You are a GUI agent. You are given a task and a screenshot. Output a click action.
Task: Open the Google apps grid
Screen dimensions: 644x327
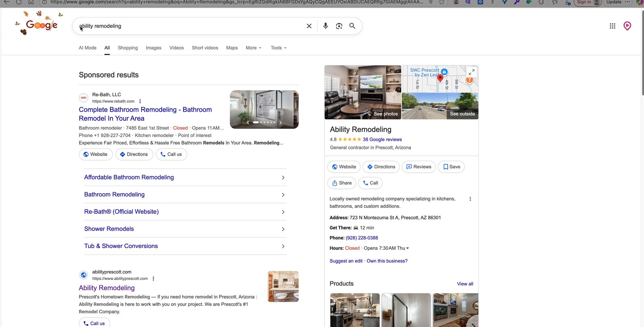[x=613, y=26]
